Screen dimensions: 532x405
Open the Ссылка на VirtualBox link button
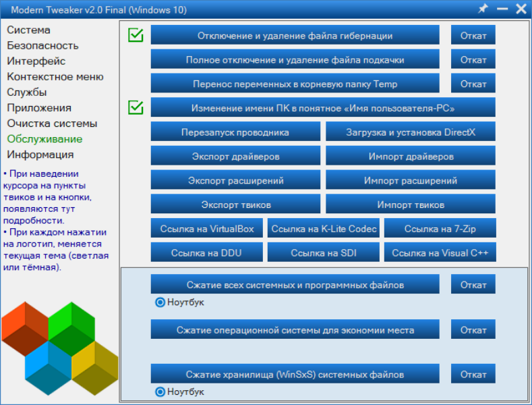point(207,228)
